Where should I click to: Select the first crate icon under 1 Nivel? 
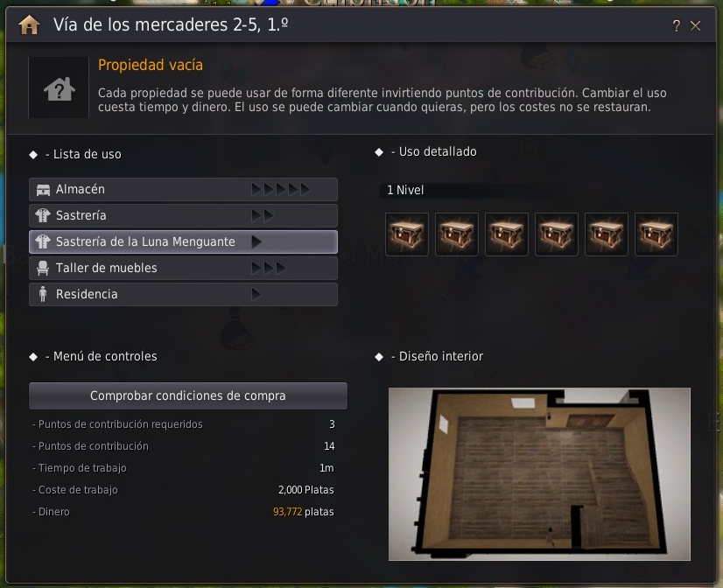point(407,234)
